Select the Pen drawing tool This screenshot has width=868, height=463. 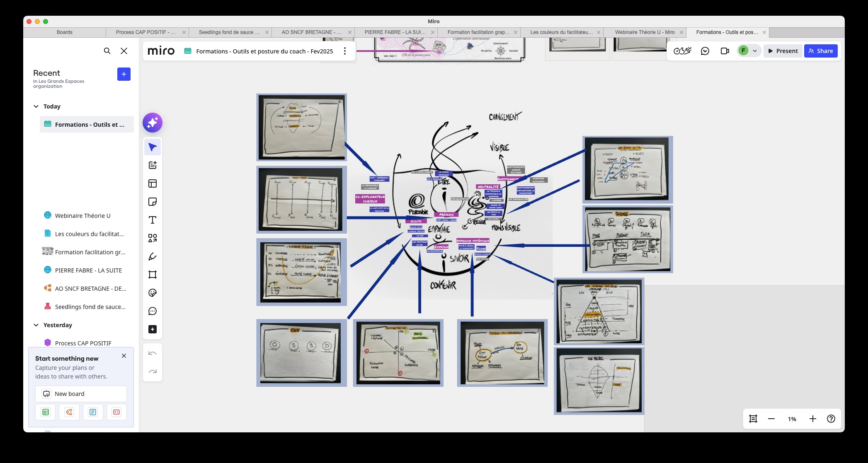[153, 256]
